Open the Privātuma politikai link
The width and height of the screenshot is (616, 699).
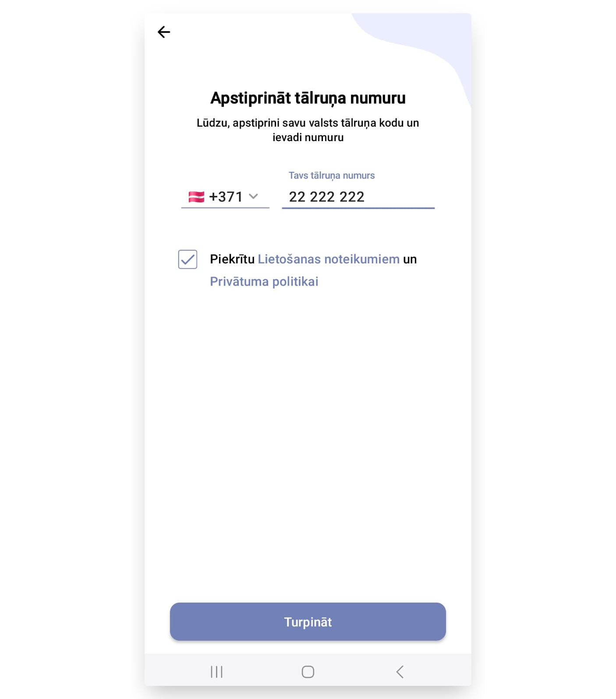tap(264, 281)
